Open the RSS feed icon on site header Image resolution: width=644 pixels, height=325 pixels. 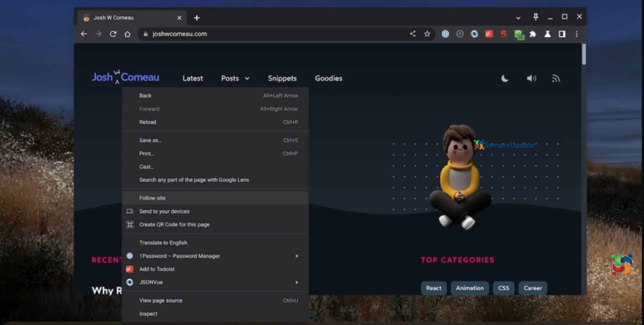[x=556, y=78]
